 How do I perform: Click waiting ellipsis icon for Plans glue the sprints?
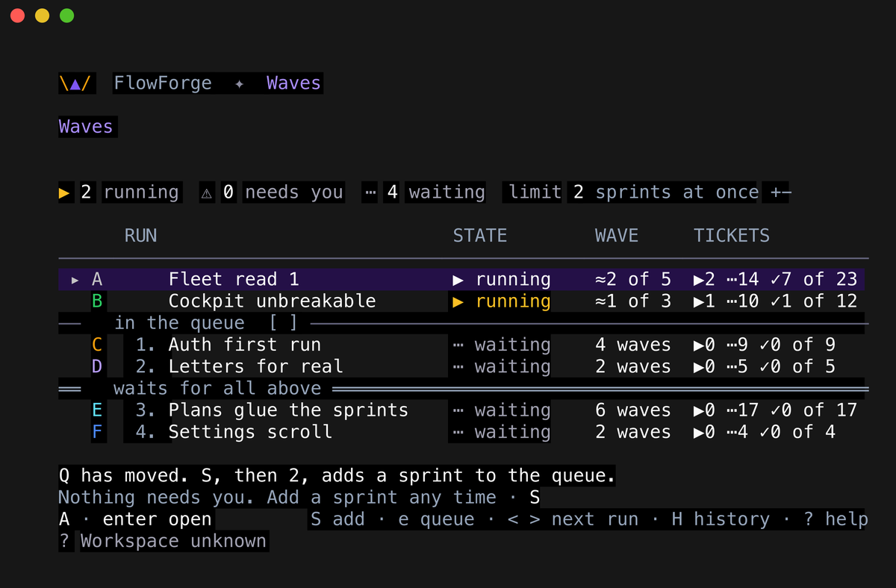458,410
